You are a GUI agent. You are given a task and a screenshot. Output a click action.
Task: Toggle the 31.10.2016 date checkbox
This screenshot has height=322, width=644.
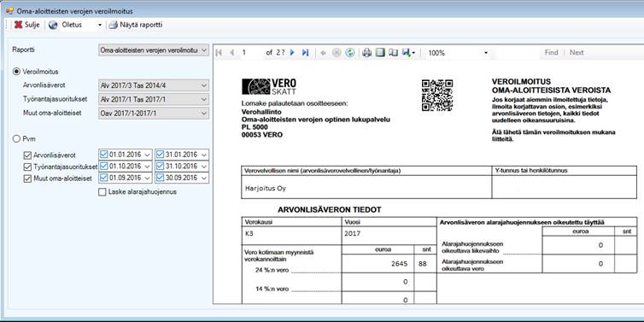click(161, 167)
